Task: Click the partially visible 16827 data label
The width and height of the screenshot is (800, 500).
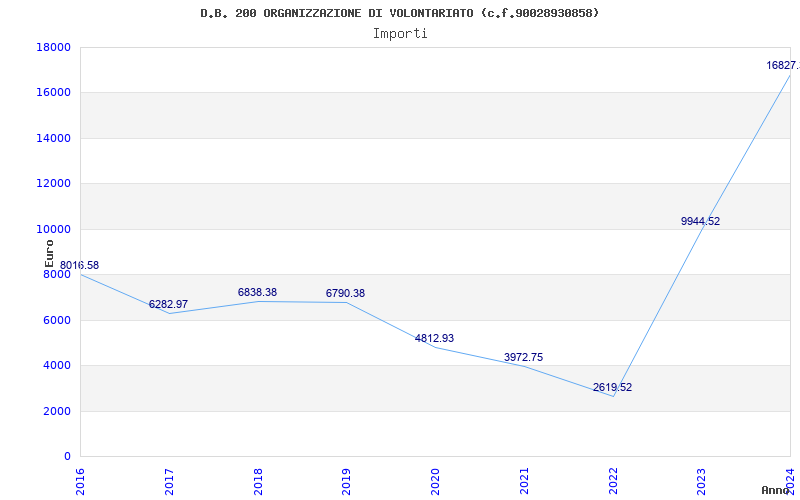Action: click(x=783, y=65)
